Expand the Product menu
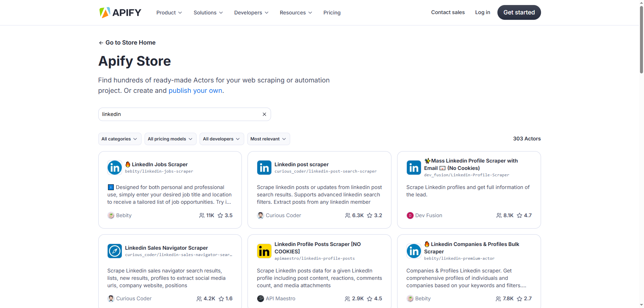This screenshot has width=644, height=308. [169, 12]
